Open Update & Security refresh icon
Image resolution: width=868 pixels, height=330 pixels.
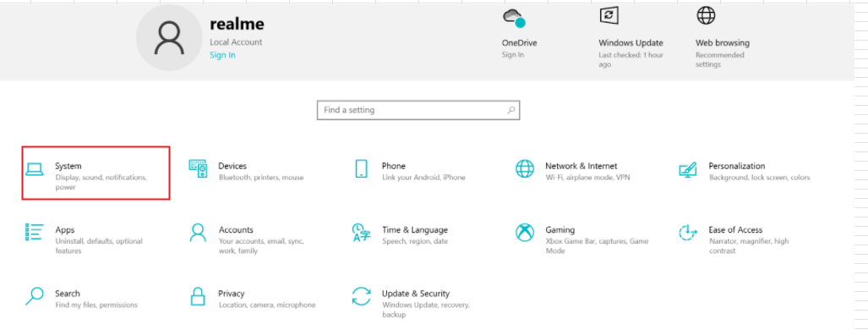click(x=361, y=296)
